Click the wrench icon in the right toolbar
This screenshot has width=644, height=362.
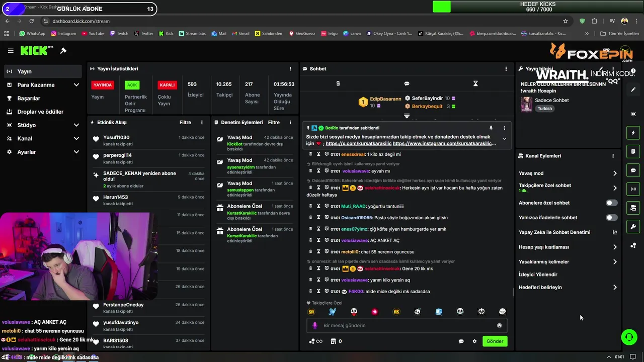point(633,226)
